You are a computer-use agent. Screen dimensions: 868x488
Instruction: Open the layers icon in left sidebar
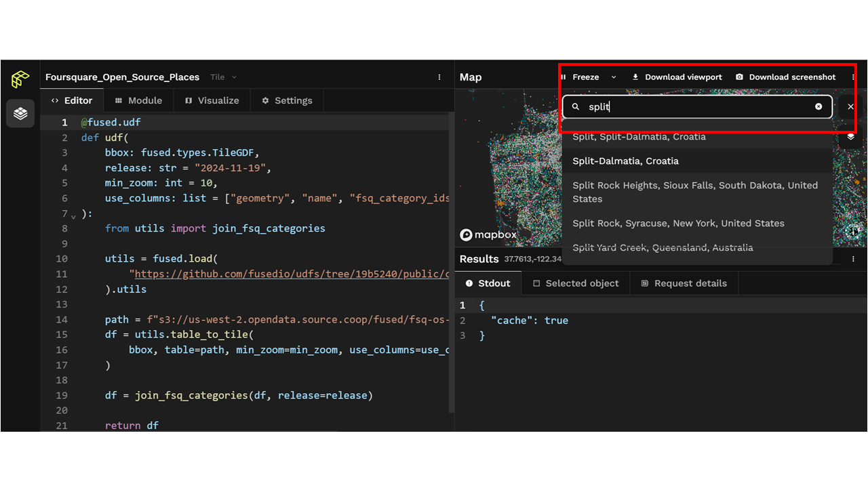pos(20,113)
